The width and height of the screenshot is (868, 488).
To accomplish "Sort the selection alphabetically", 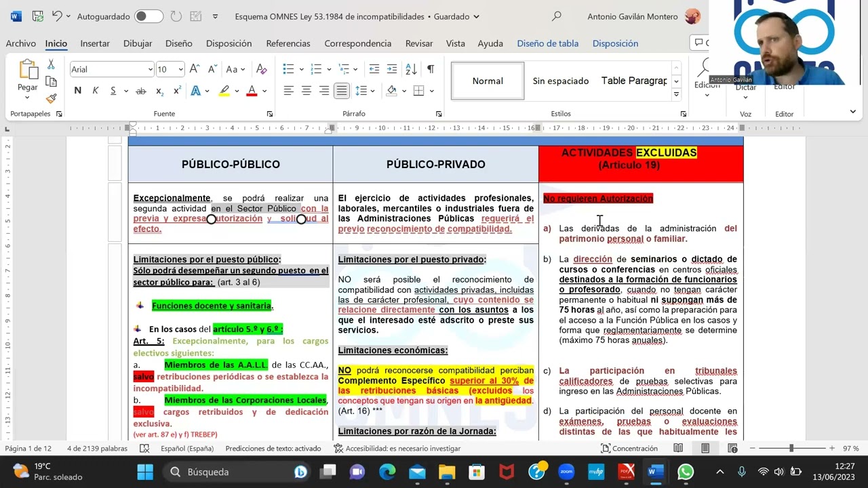I will pyautogui.click(x=411, y=69).
